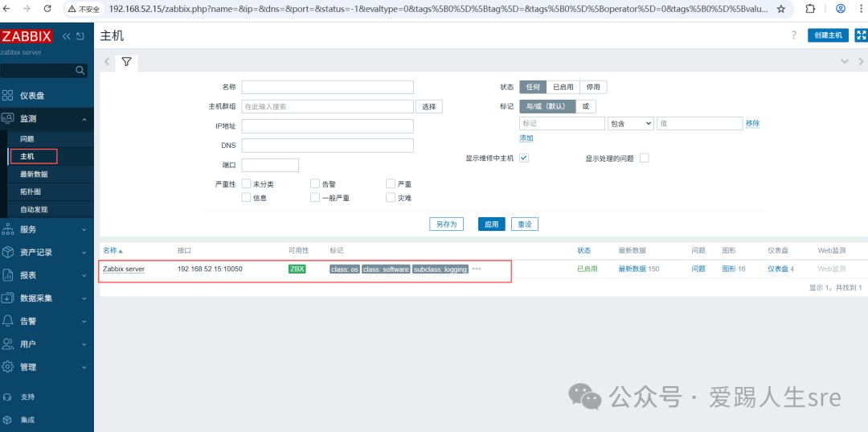Viewport: 868px width, 432px height.
Task: Select 仪表盘 in the sidebar
Action: click(32, 96)
